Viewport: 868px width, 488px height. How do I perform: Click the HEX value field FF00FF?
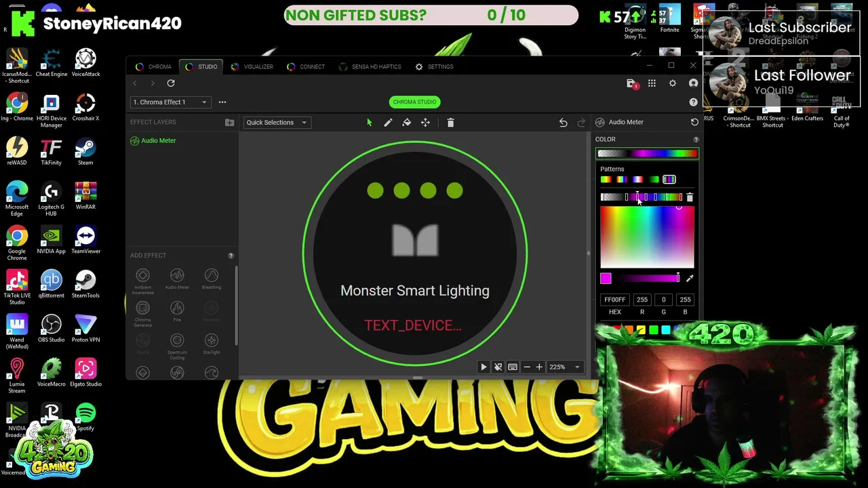point(614,300)
